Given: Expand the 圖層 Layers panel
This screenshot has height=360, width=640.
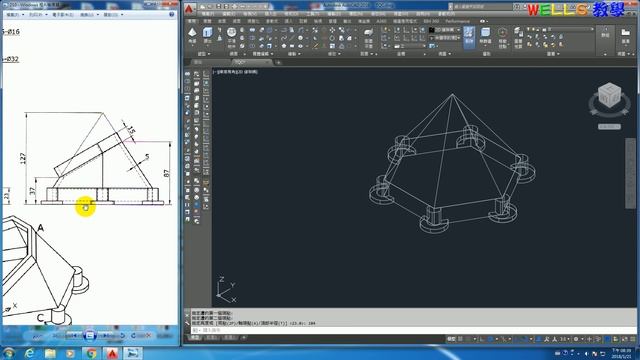Looking at the screenshot, I should [553, 54].
